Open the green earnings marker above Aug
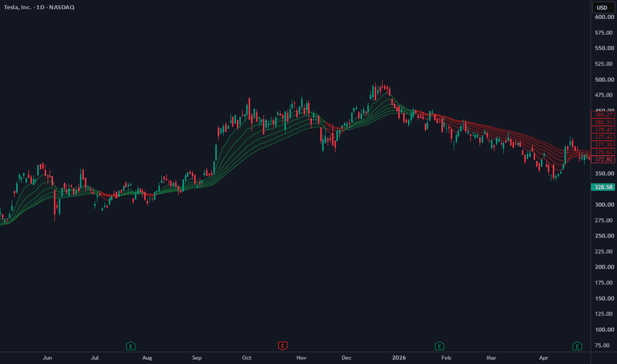The image size is (617, 364). point(130,346)
